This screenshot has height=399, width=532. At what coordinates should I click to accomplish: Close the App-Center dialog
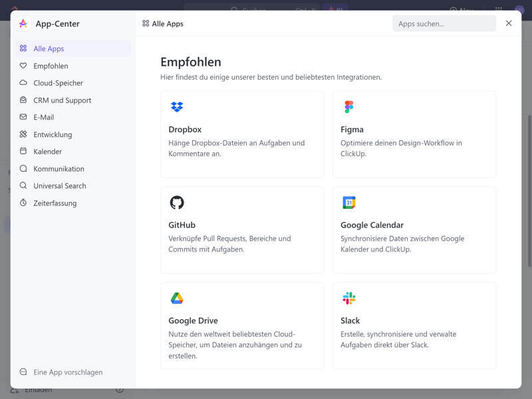click(x=509, y=23)
